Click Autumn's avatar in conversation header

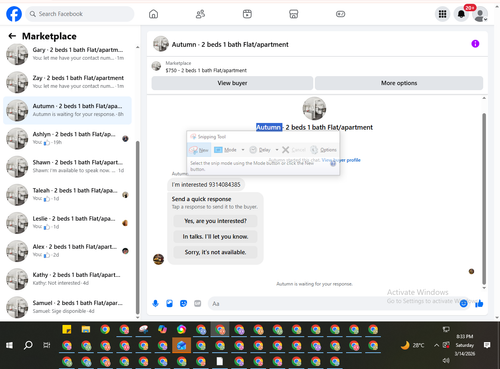click(x=161, y=44)
